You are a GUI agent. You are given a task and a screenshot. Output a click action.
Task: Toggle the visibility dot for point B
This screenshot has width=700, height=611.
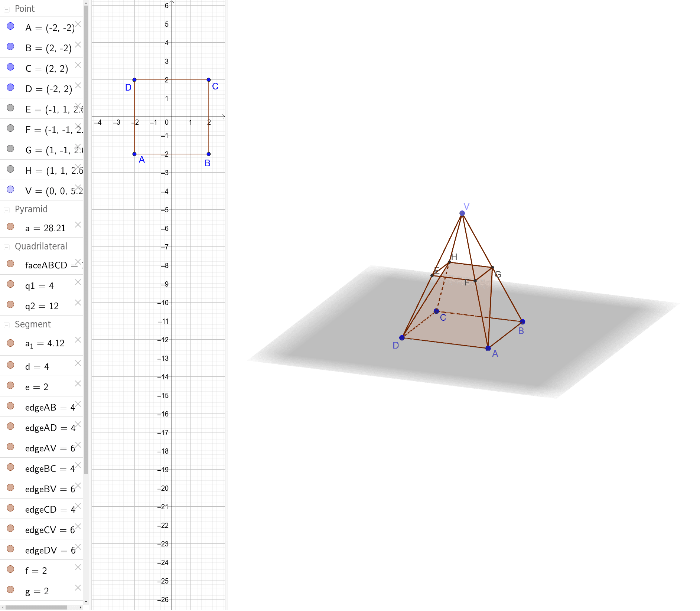(x=10, y=46)
